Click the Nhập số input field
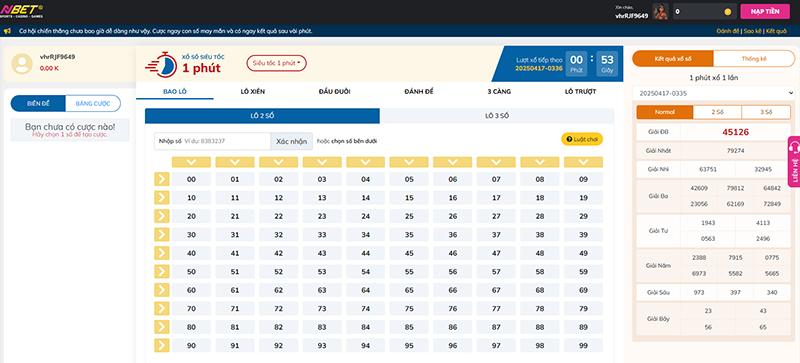 click(x=212, y=141)
